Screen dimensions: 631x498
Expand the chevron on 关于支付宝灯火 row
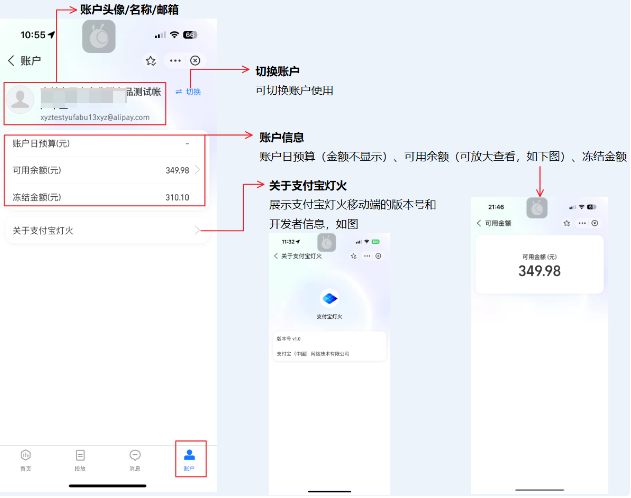(x=197, y=230)
